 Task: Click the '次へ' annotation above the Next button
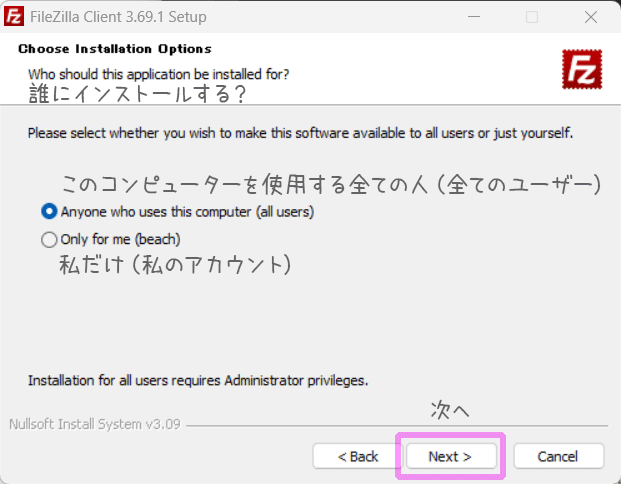coord(450,410)
